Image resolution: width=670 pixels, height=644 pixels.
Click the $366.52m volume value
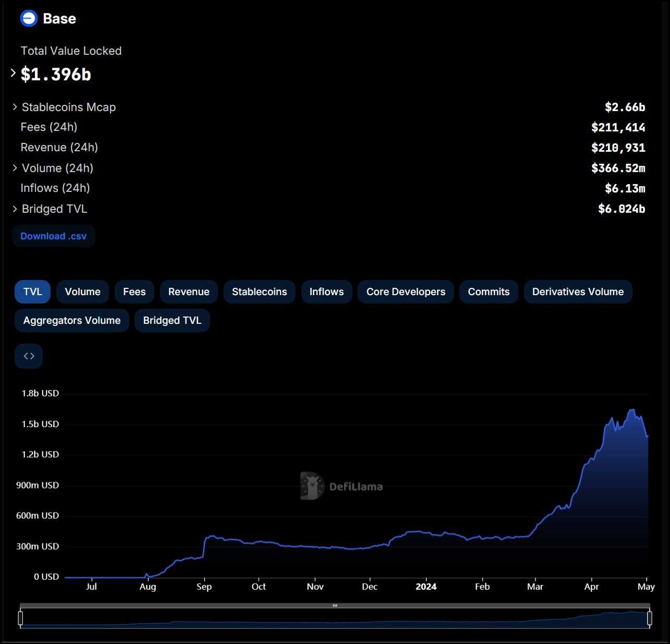point(618,168)
